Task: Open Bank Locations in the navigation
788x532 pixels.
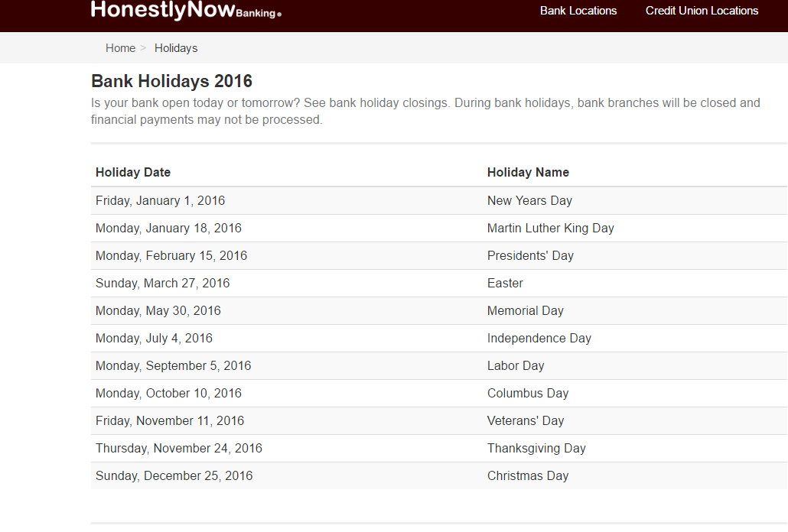Action: tap(578, 11)
